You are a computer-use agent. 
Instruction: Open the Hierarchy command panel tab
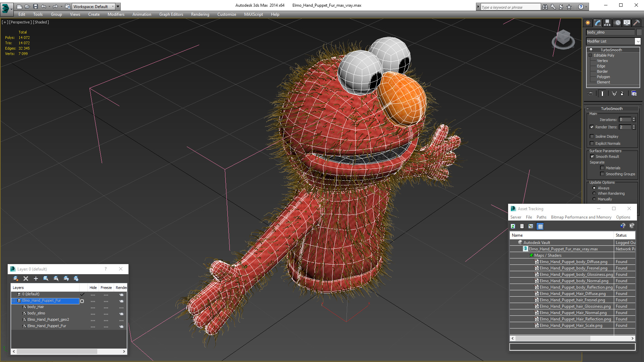tap(607, 23)
